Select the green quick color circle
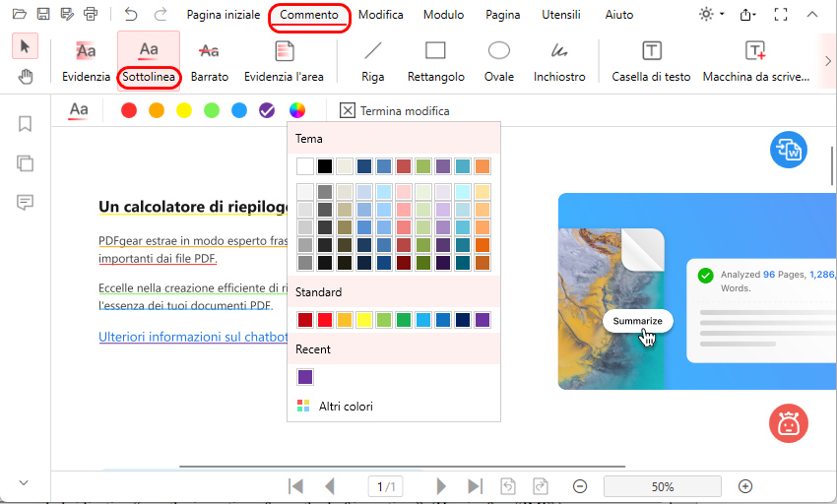This screenshot has height=504, width=837. point(212,110)
